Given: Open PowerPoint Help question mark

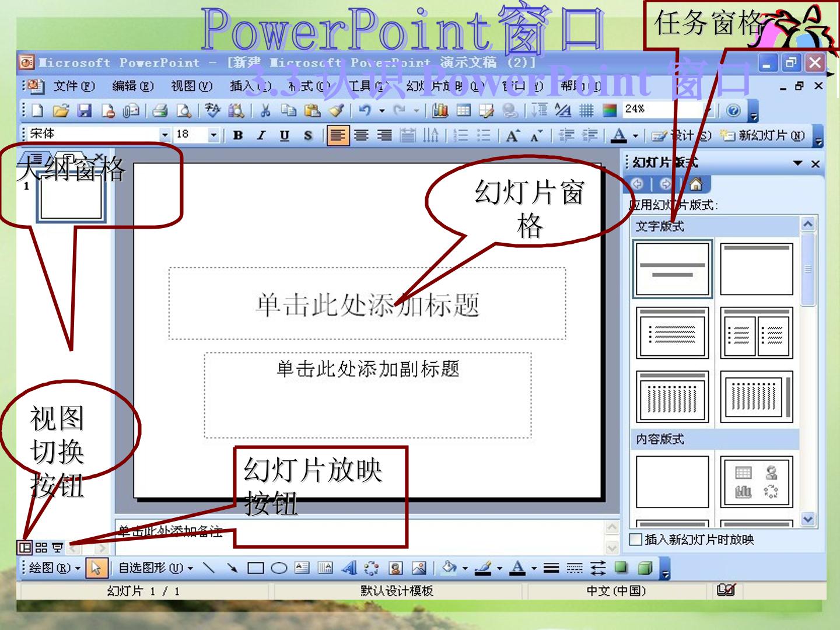Looking at the screenshot, I should pos(734,110).
